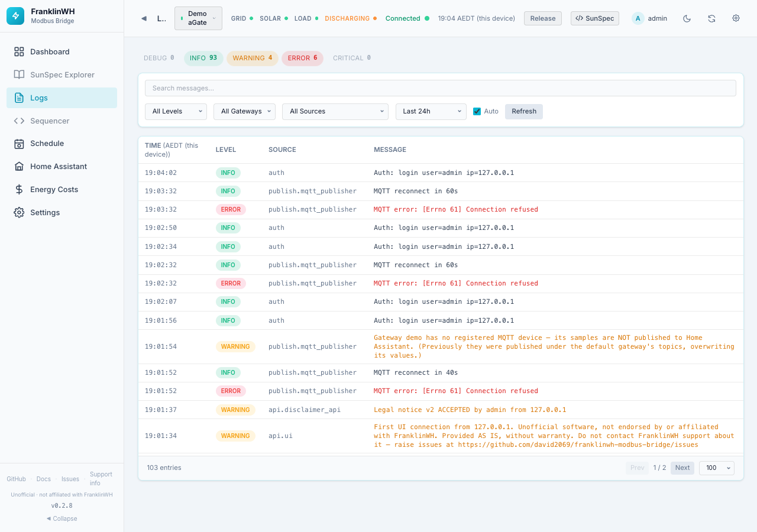Viewport: 757px width, 532px height.
Task: Open the Issues link in the footer
Action: (70, 479)
